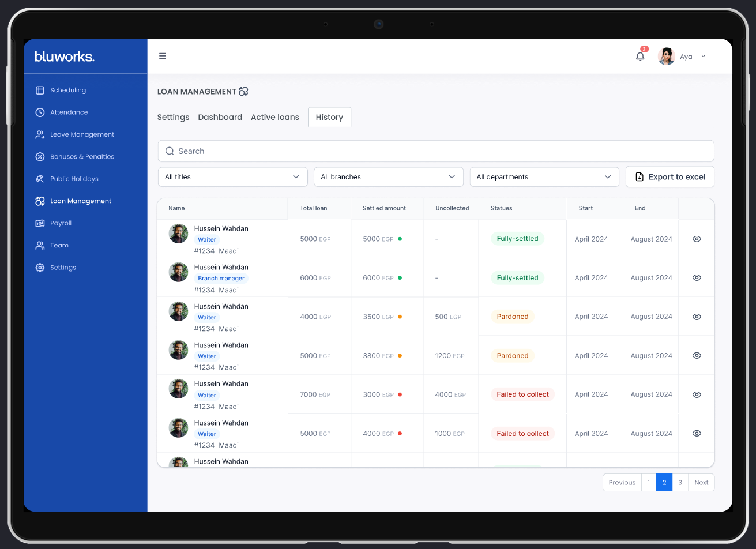Click the Export to excel button
Screen dimensions: 756x549
tap(670, 177)
